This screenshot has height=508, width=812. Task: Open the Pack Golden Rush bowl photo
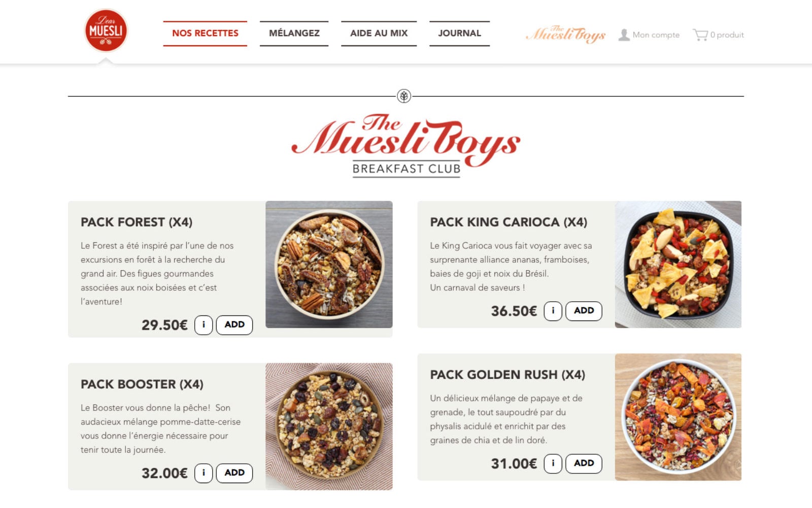coord(678,417)
